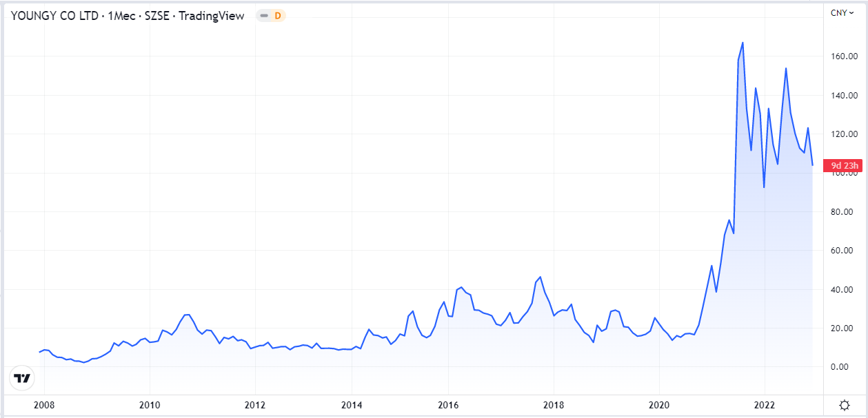Click the 2012 time axis label
Viewport: 868px width, 418px height.
(256, 405)
